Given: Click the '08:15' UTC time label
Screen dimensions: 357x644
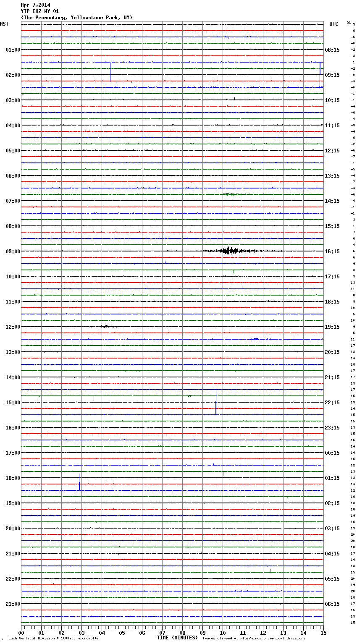Looking at the screenshot, I should (x=332, y=50).
